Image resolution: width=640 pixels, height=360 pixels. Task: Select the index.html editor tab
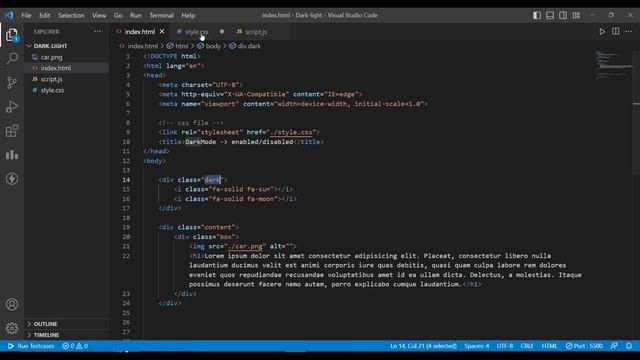click(x=139, y=31)
